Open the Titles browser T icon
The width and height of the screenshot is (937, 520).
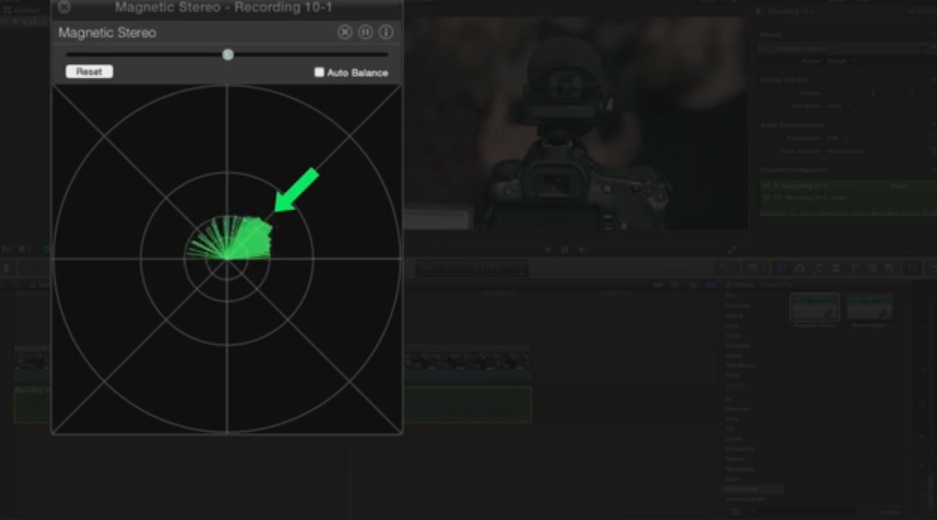pyautogui.click(x=853, y=268)
